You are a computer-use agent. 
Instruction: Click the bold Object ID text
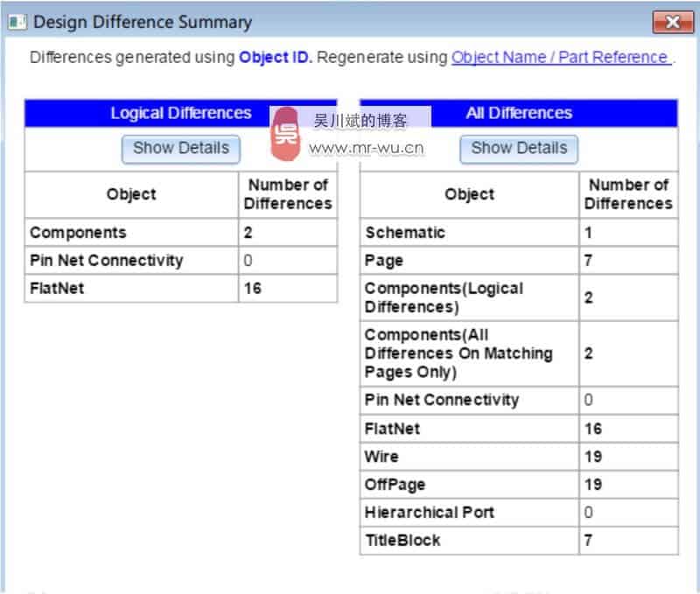tap(276, 58)
